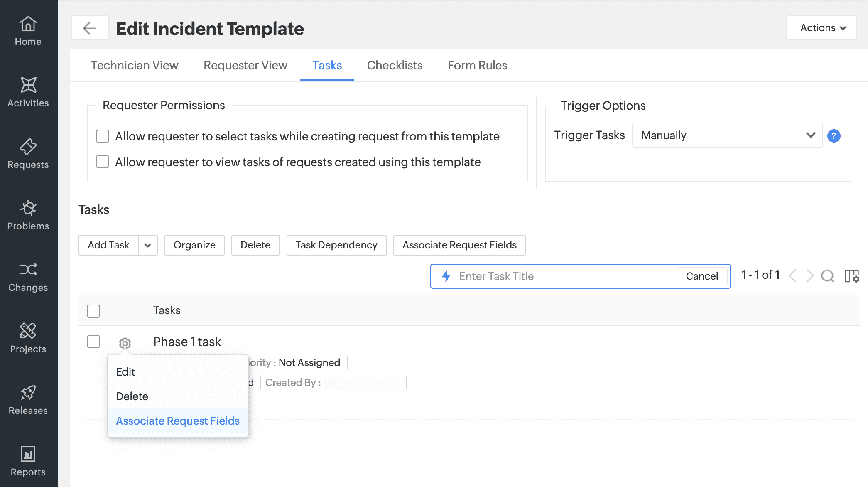868x487 pixels.
Task: Open the column chooser settings icon
Action: pos(851,276)
